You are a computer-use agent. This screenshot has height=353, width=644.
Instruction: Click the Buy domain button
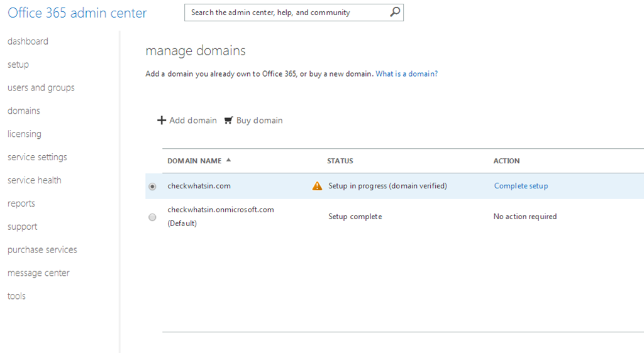click(253, 120)
